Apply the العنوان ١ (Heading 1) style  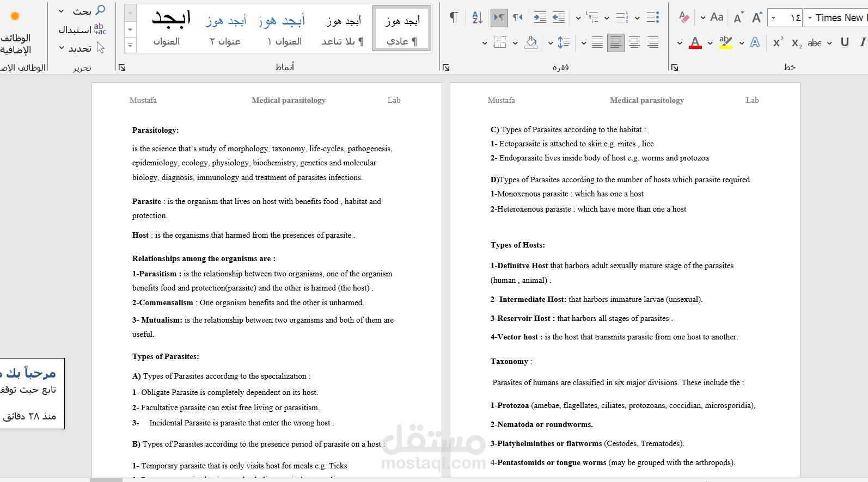point(284,28)
